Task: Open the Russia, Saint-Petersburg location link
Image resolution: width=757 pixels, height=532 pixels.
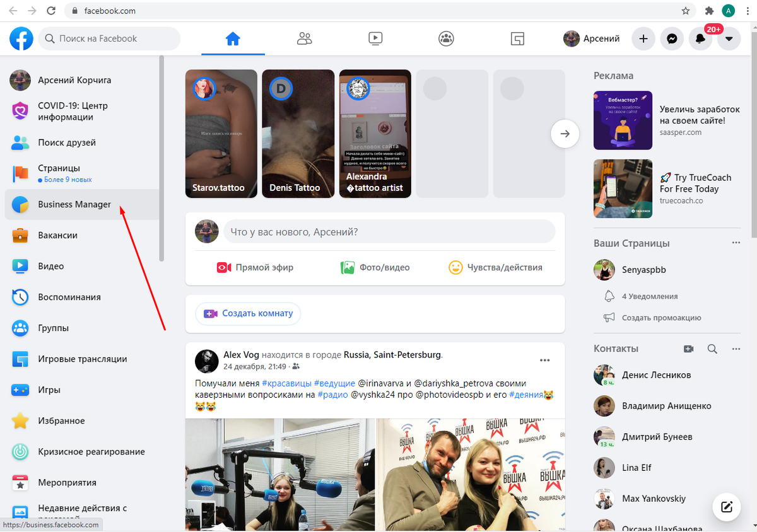Action: click(x=392, y=355)
